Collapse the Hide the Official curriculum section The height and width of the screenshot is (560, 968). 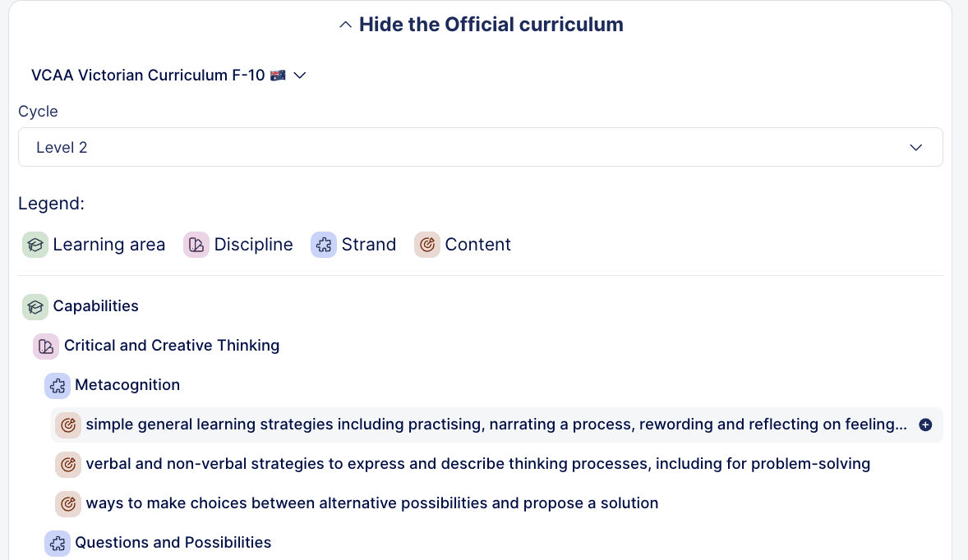482,25
